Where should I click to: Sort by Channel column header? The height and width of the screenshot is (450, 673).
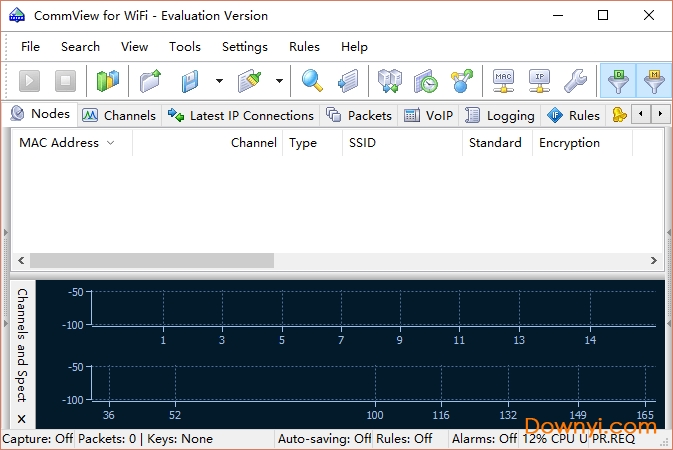pos(207,143)
